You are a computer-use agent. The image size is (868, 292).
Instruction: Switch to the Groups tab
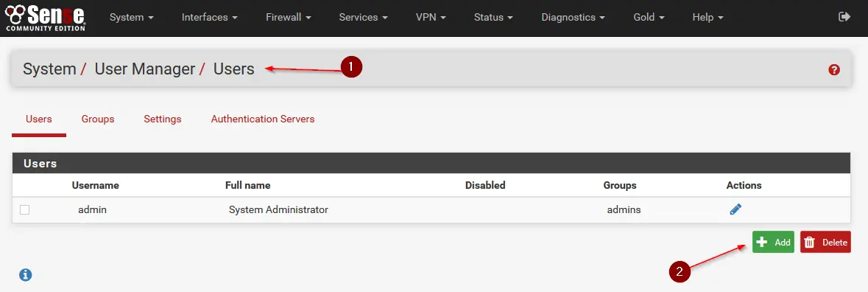coord(98,119)
